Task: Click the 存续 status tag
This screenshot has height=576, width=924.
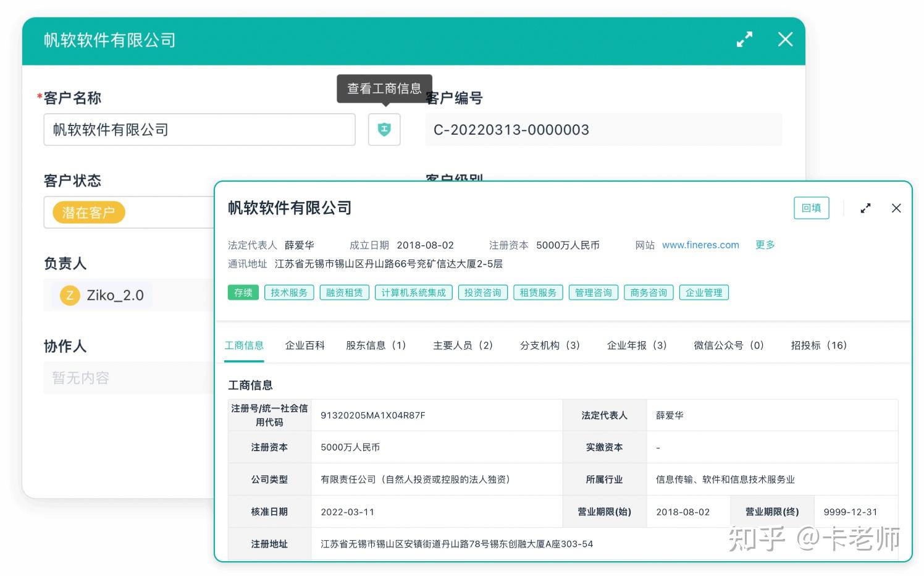Action: coord(243,292)
